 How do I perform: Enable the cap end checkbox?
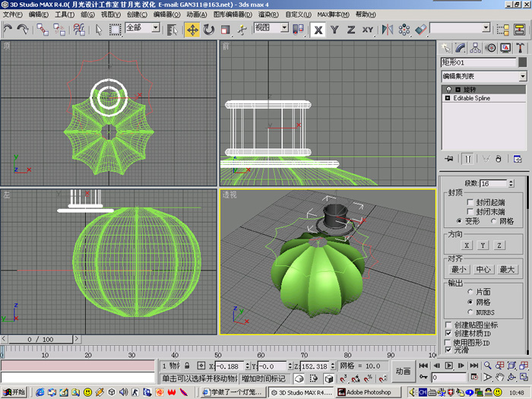(470, 212)
